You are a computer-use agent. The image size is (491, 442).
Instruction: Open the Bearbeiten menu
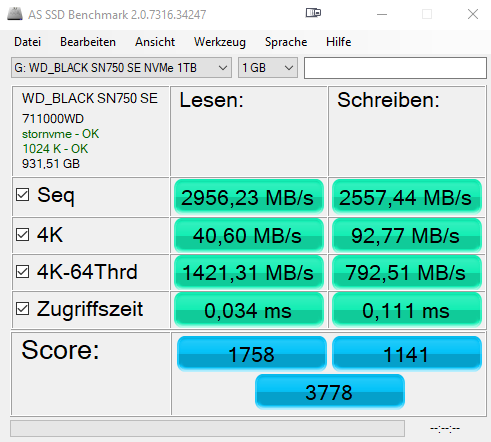pos(88,42)
